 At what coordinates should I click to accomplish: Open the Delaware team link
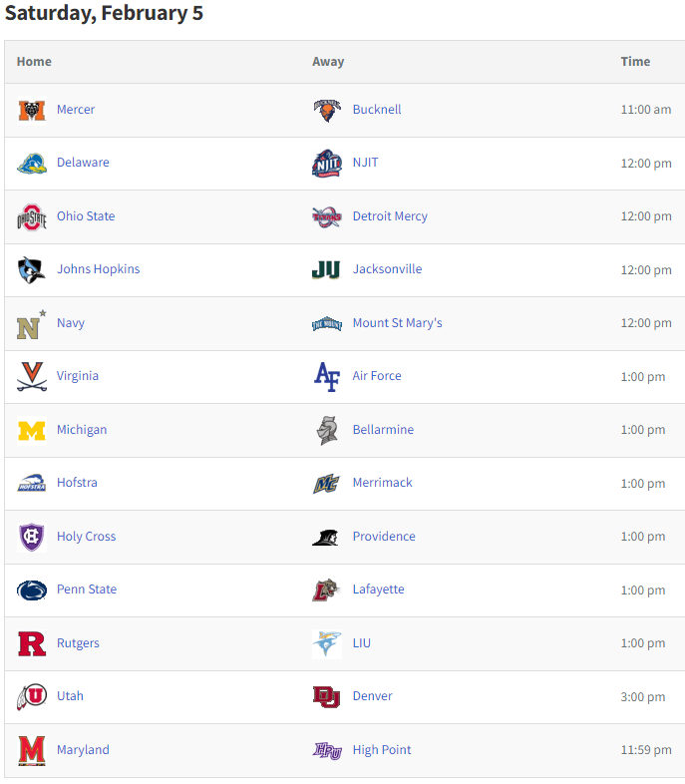[x=83, y=163]
